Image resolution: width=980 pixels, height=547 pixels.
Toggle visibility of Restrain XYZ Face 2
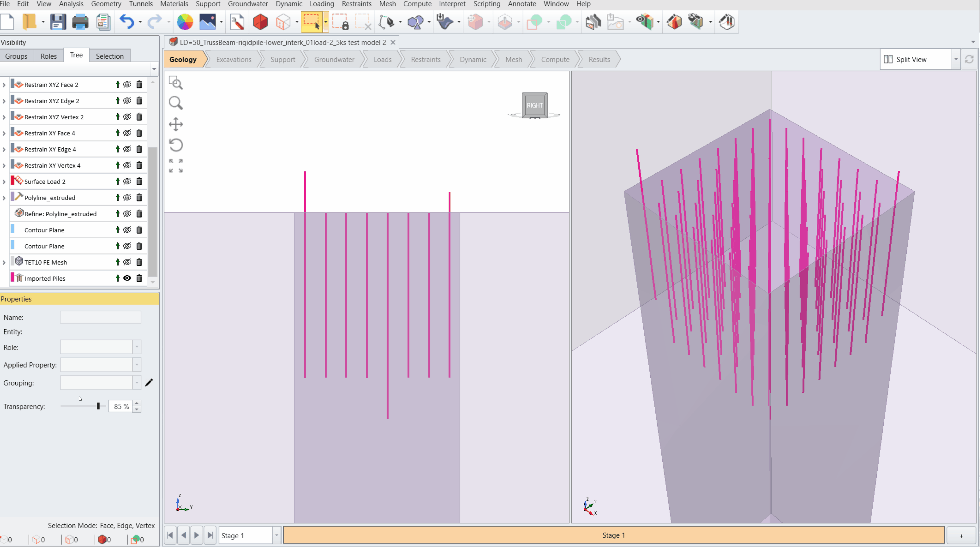pos(127,84)
